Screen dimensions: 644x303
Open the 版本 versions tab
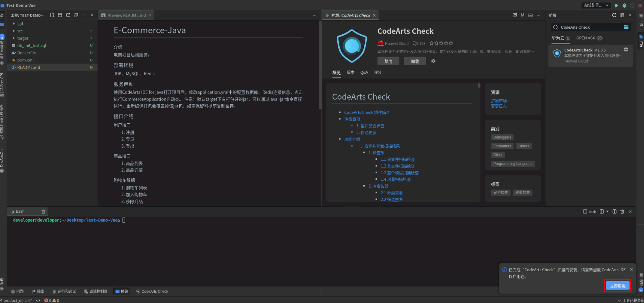[351, 72]
